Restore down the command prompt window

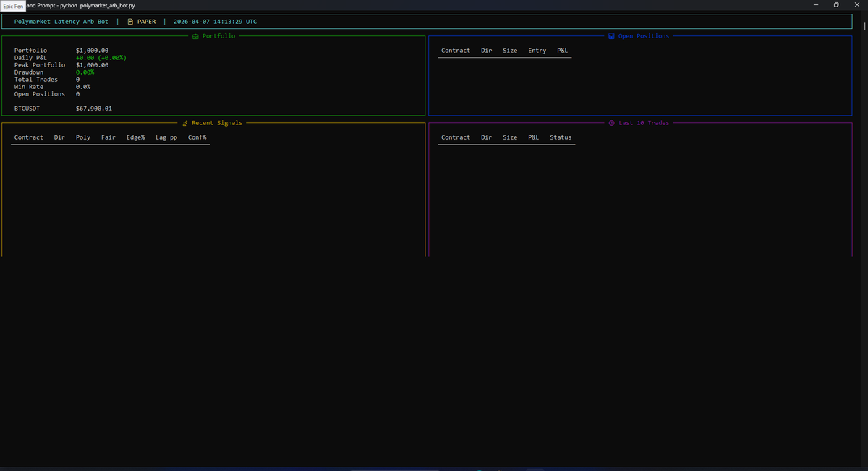tap(836, 5)
